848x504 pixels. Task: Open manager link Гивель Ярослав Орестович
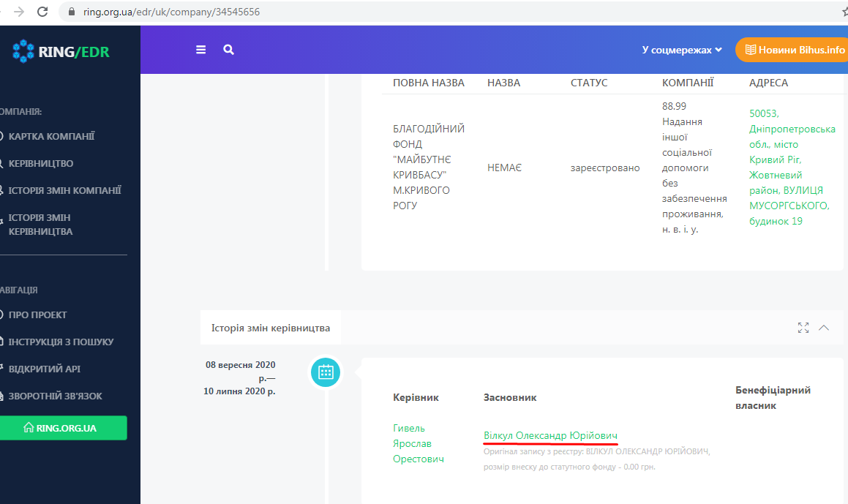click(x=418, y=443)
